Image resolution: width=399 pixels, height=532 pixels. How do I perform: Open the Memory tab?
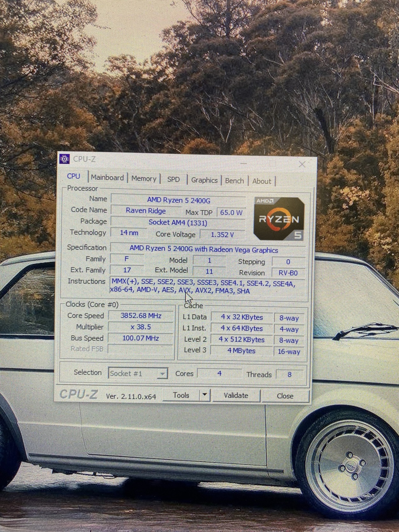(x=144, y=179)
